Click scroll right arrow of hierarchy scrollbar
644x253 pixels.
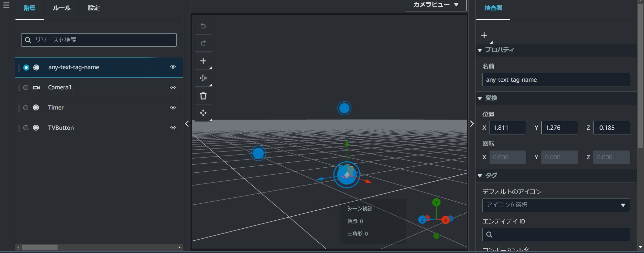click(x=179, y=248)
